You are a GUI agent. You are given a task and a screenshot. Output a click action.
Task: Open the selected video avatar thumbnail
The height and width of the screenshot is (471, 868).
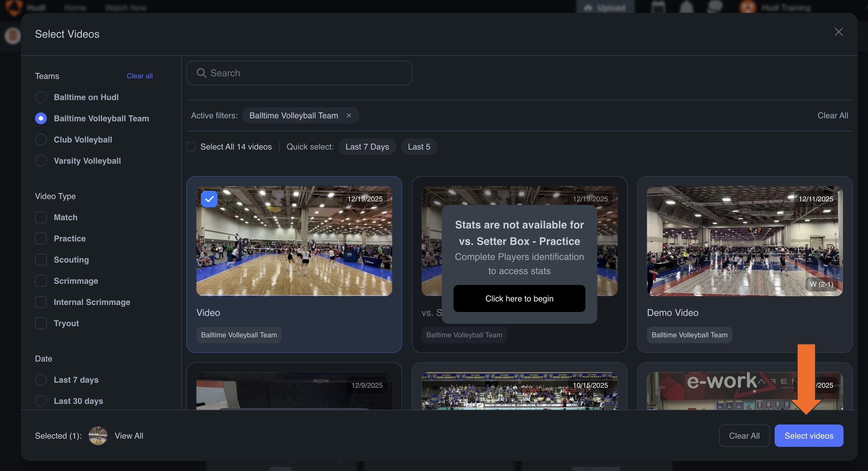coord(98,436)
